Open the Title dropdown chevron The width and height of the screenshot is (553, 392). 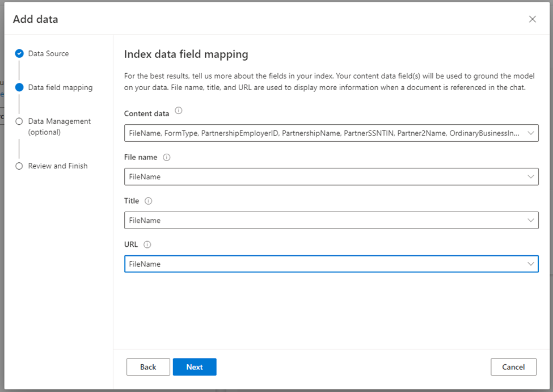[x=531, y=220]
